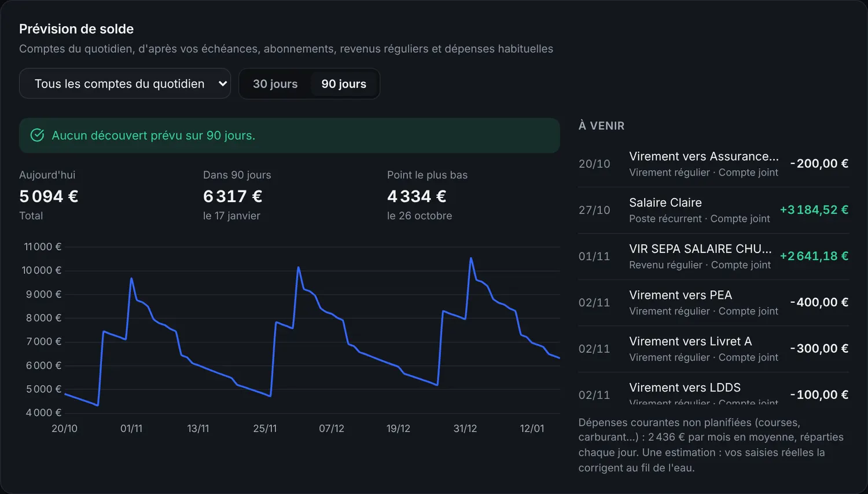
Task: Select the Salaire Claire entry
Action: coord(713,210)
